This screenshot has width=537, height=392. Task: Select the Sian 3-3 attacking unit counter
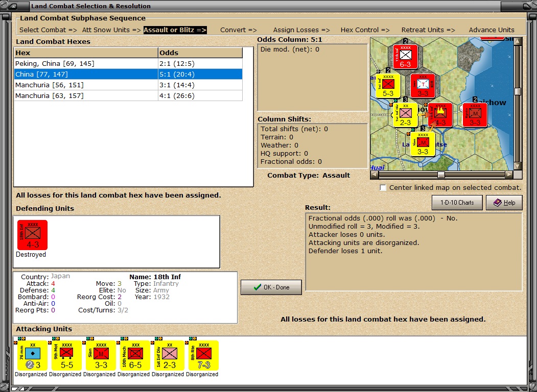tap(101, 356)
